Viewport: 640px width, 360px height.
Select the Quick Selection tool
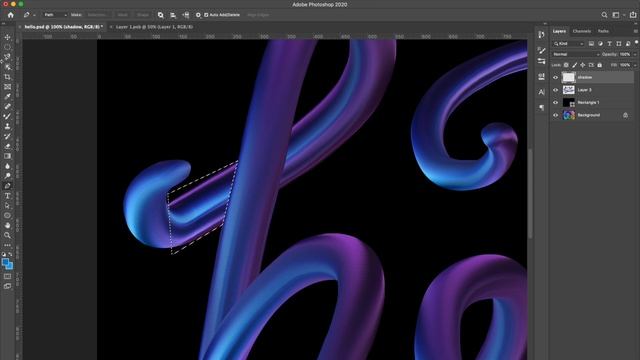click(7, 67)
